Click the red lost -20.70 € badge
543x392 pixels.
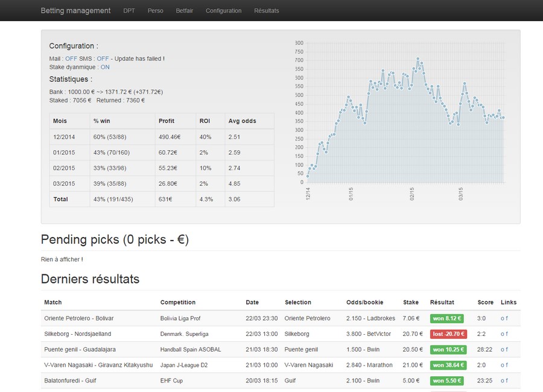pos(448,334)
